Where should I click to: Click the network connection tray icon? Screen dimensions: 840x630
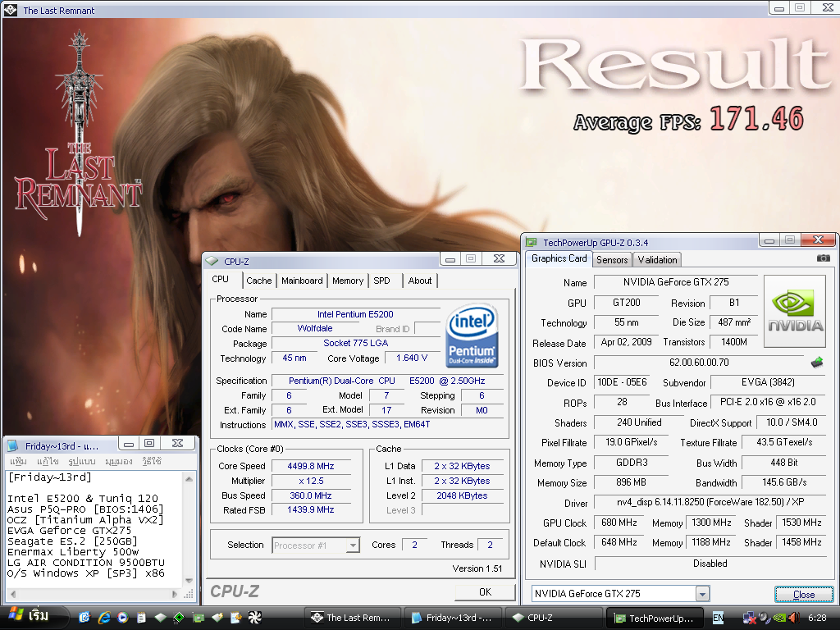[x=748, y=618]
